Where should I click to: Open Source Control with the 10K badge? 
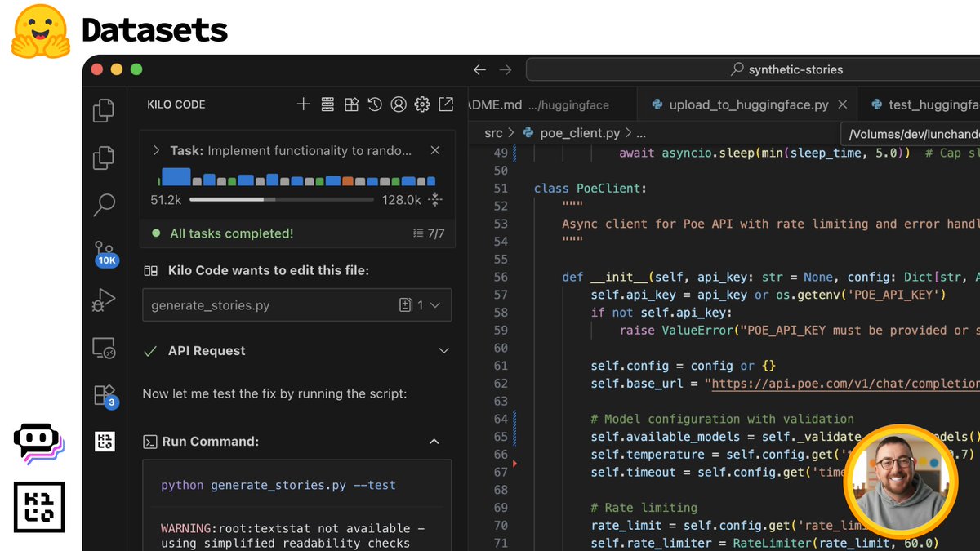[x=105, y=252]
